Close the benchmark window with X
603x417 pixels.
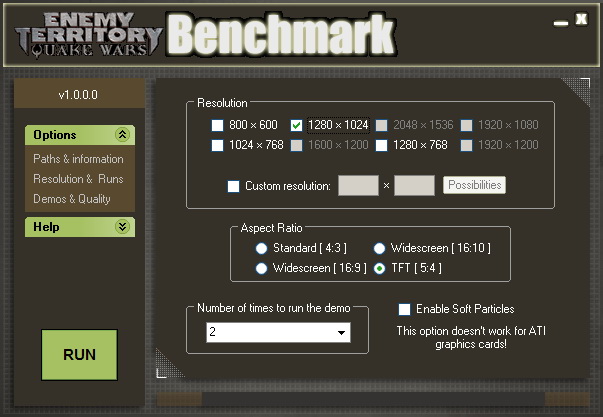click(x=581, y=19)
